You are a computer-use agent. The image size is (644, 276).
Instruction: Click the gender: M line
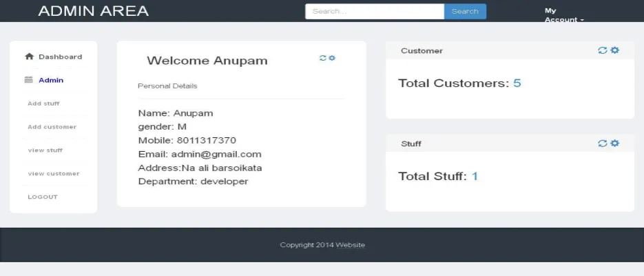(163, 127)
